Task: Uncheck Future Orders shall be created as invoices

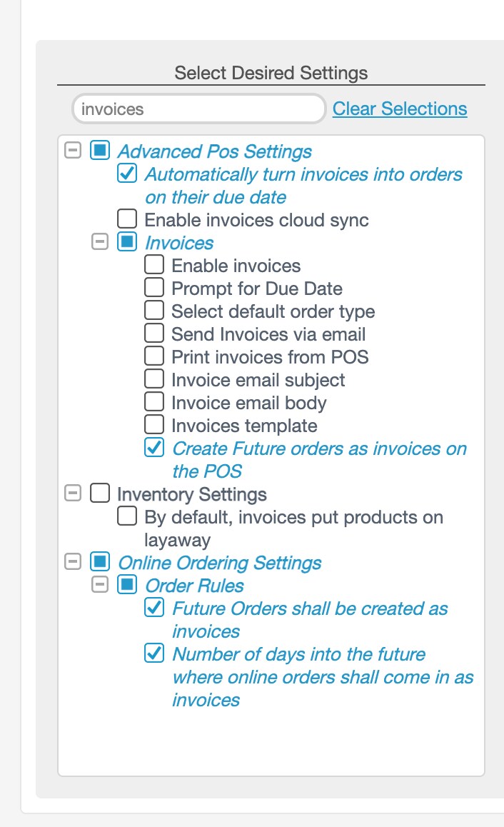Action: (x=154, y=608)
